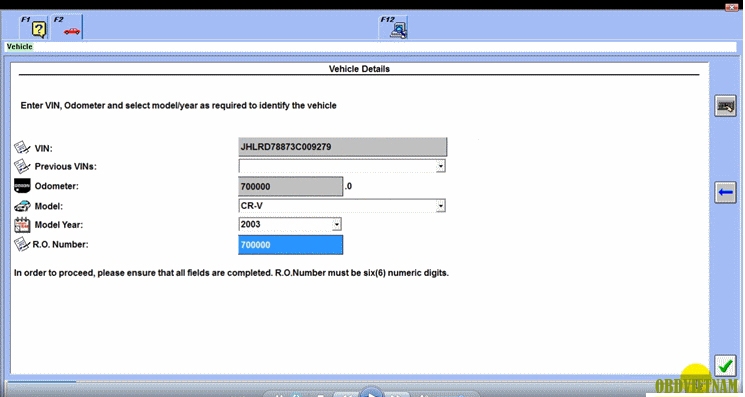
Task: Open the Model Year 2003 dropdown
Action: 336,224
